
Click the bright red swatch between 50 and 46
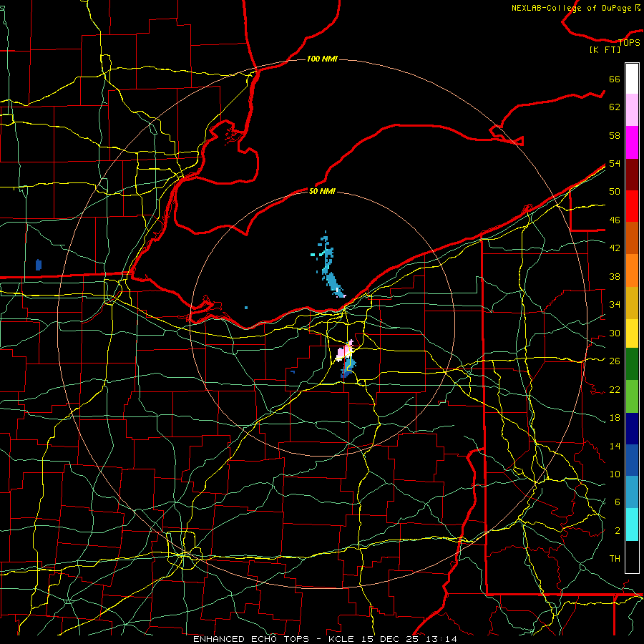632,206
